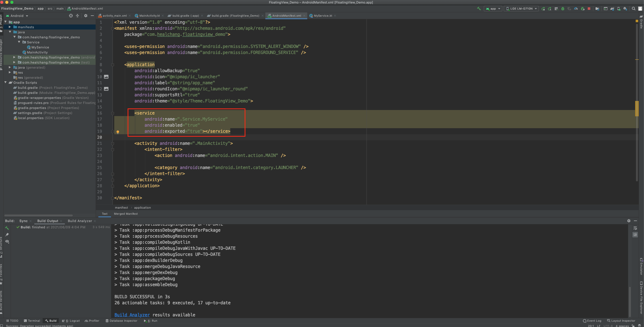The image size is (644, 327).
Task: Open the Profiler gauge icon in toolbar
Action: pyautogui.click(x=576, y=9)
